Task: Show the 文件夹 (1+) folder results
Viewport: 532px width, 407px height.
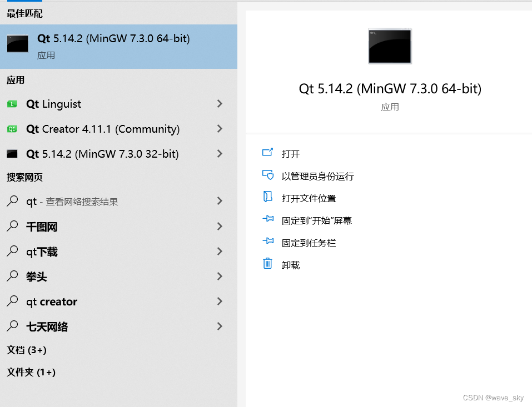Action: pyautogui.click(x=31, y=373)
